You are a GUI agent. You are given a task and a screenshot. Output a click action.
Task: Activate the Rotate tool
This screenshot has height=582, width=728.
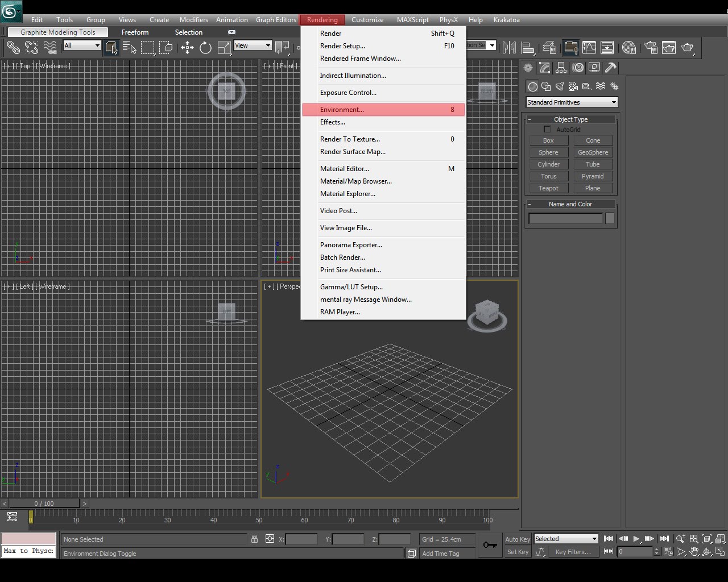point(205,48)
